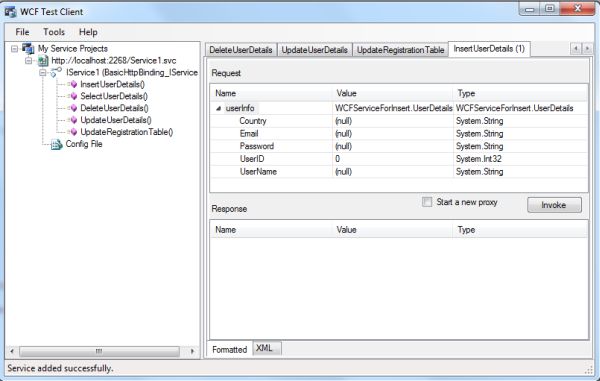The height and width of the screenshot is (381, 600).
Task: Edit the Country value cell
Action: click(393, 121)
